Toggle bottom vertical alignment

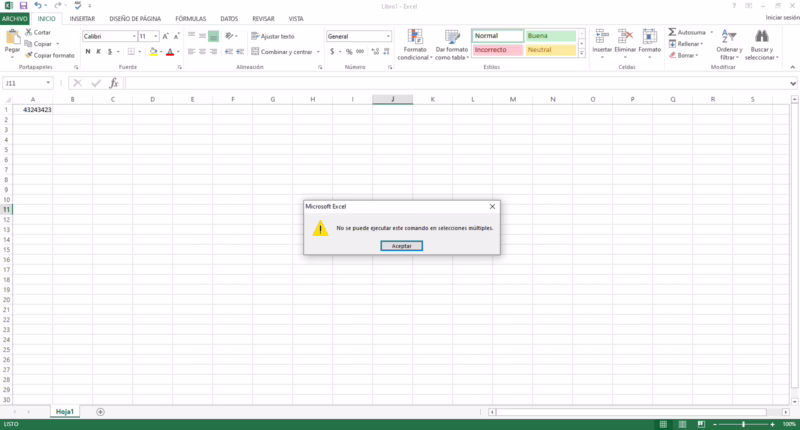[x=214, y=36]
